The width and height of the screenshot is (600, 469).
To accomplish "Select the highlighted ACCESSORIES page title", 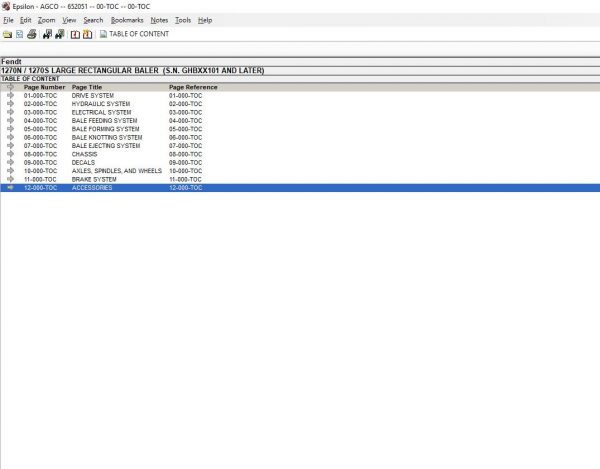I will tap(92, 188).
